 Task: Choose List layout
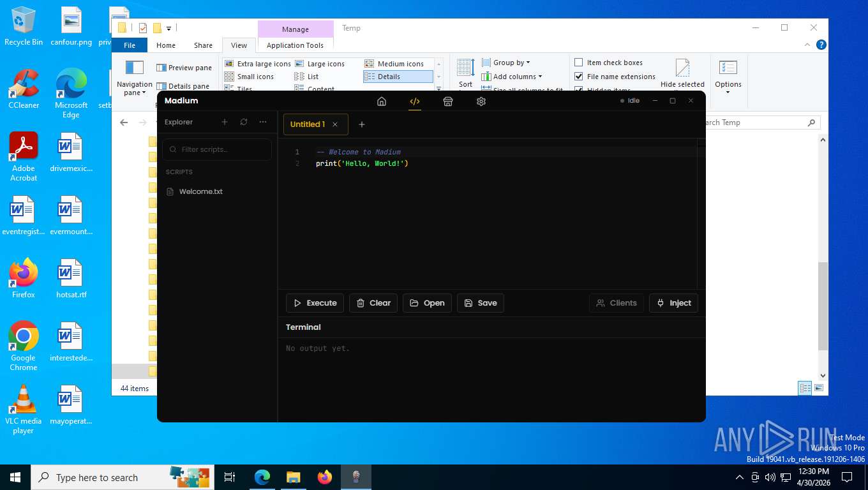tap(306, 77)
